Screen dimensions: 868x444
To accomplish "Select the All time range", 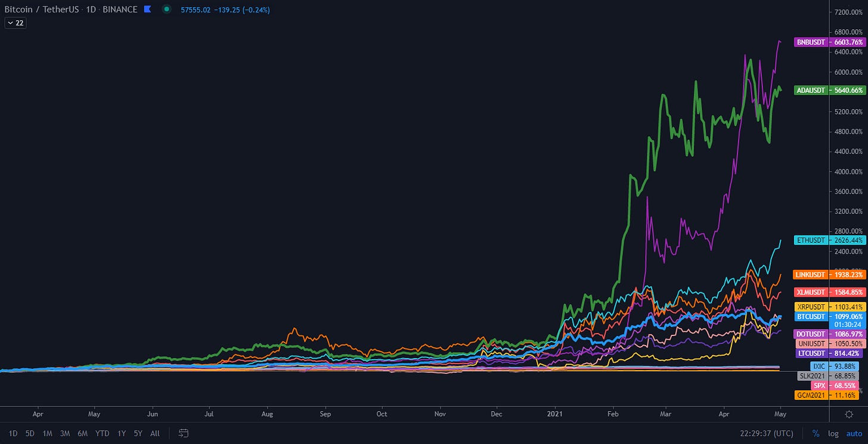I will [x=155, y=433].
